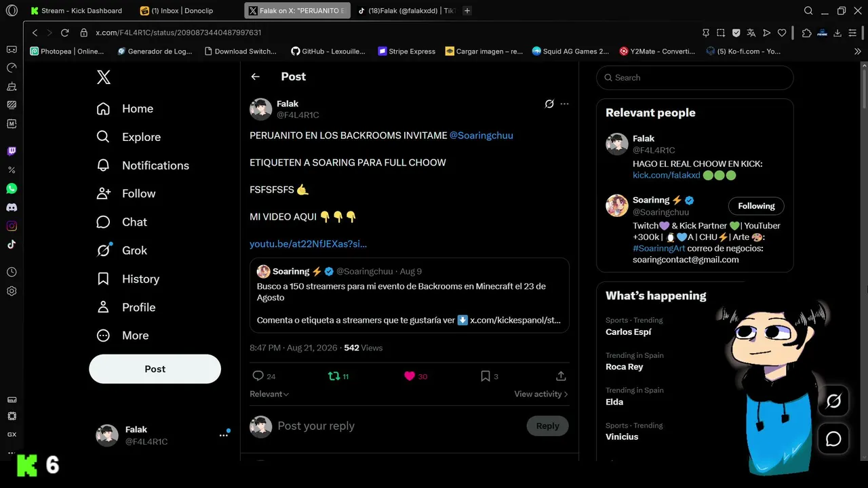Search open tabs with magnifier icon
This screenshot has width=868, height=488.
pos(808,11)
